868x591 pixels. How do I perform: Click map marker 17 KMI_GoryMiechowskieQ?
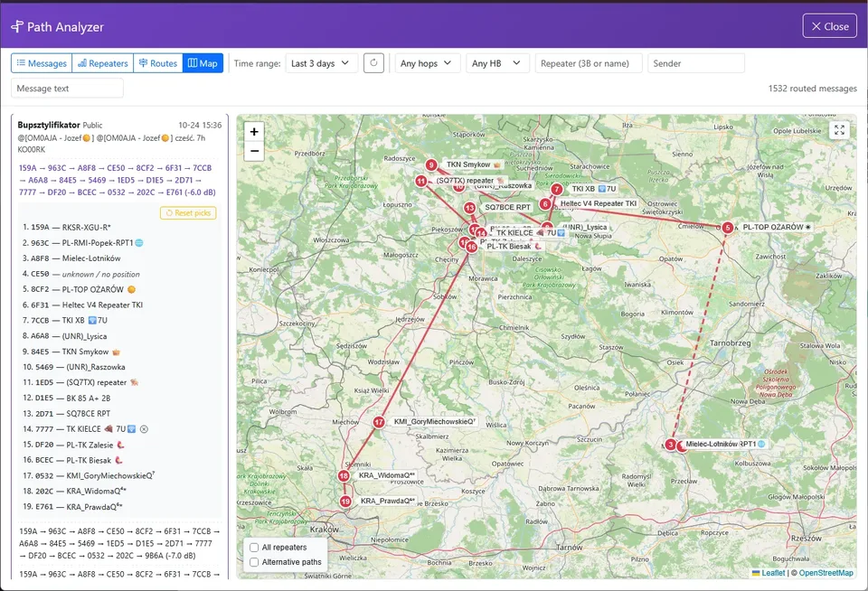coord(379,422)
